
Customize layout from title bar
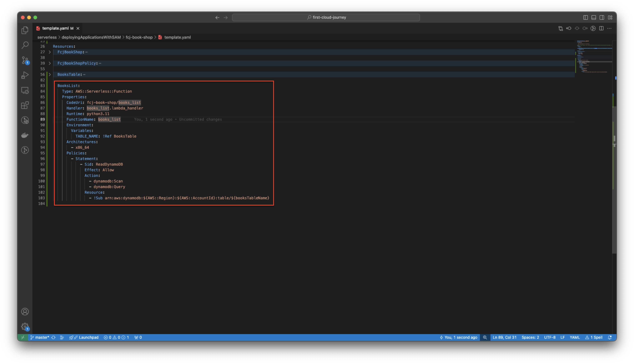(x=610, y=17)
